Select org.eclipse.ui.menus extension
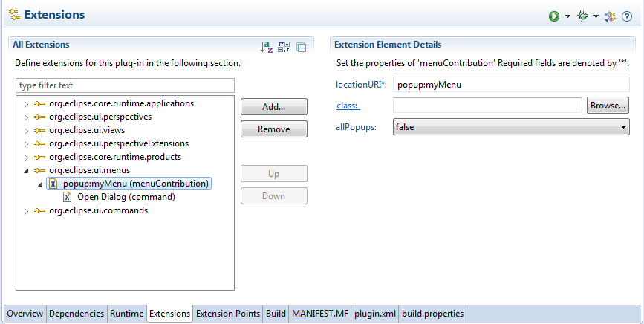644x324 pixels. (90, 170)
